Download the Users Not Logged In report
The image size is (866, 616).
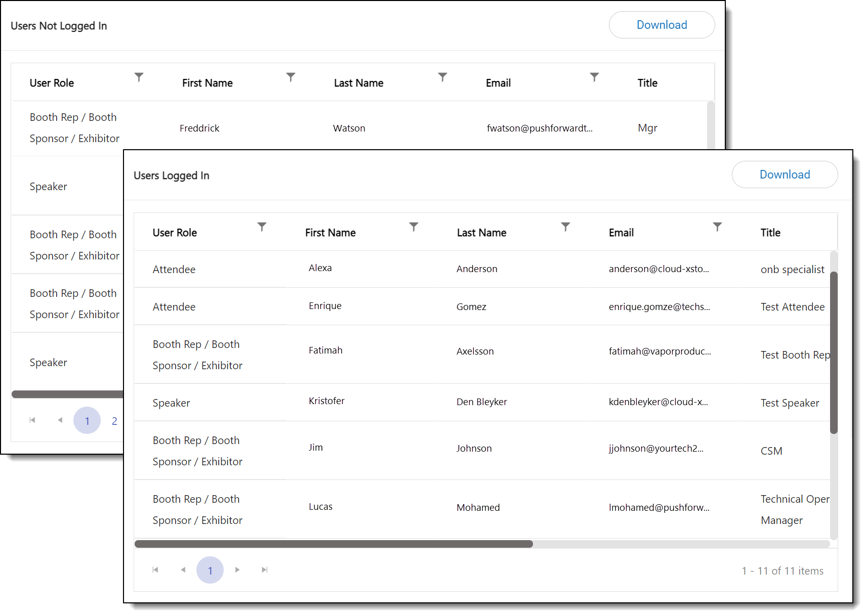[x=661, y=25]
